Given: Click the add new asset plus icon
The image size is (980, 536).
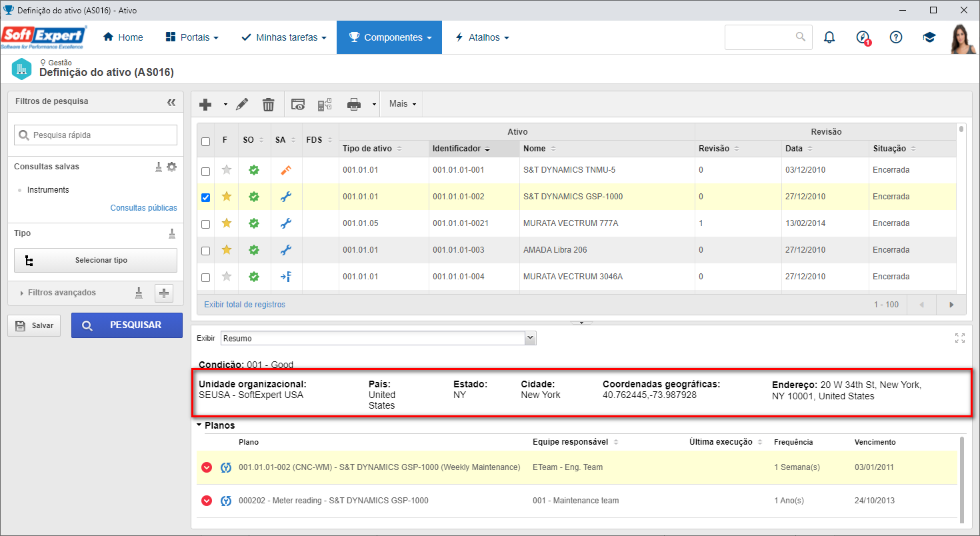Looking at the screenshot, I should (x=205, y=104).
